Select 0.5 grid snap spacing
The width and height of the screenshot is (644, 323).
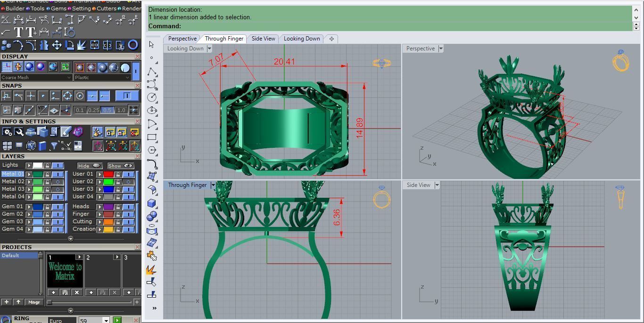[107, 110]
